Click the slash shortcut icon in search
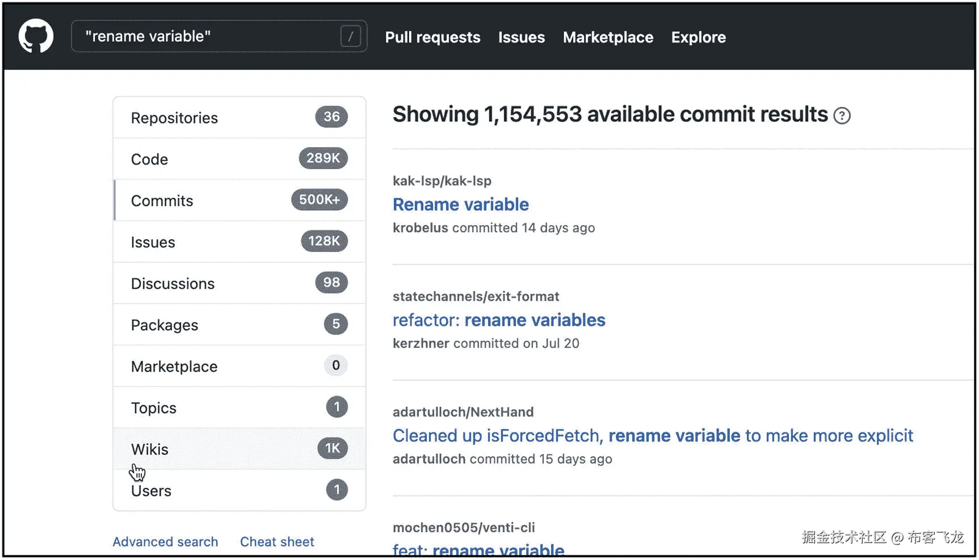This screenshot has height=560, width=979. point(351,37)
